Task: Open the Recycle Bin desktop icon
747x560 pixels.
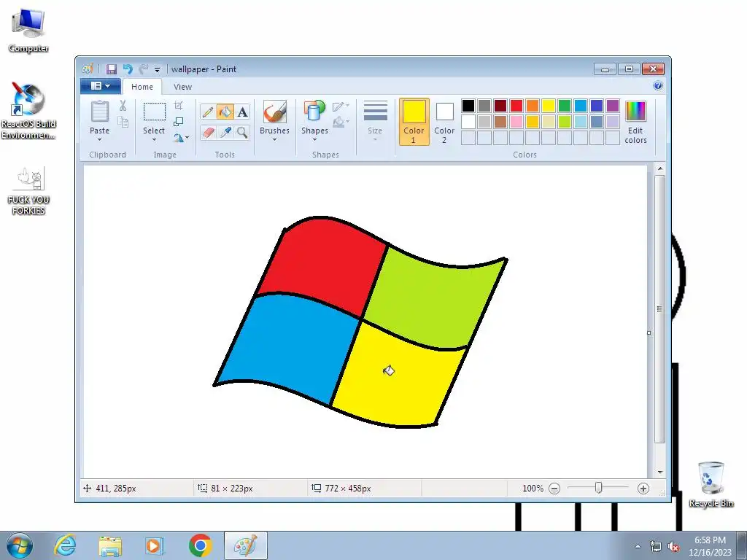Action: coord(711,484)
